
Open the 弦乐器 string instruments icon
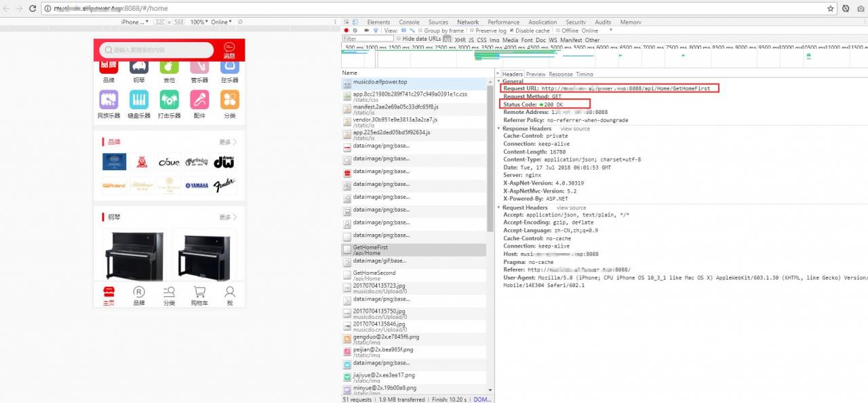click(230, 66)
